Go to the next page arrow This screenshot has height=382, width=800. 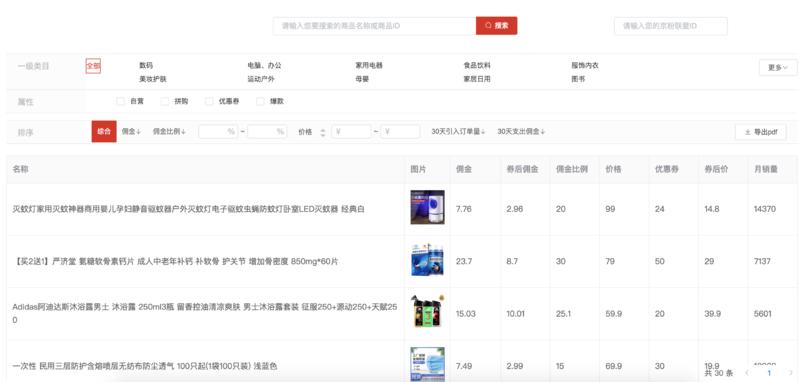791,373
